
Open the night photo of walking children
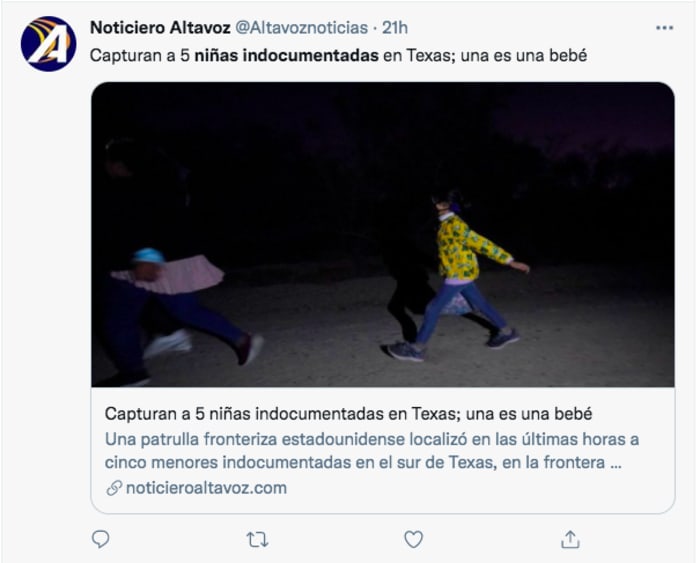[383, 234]
